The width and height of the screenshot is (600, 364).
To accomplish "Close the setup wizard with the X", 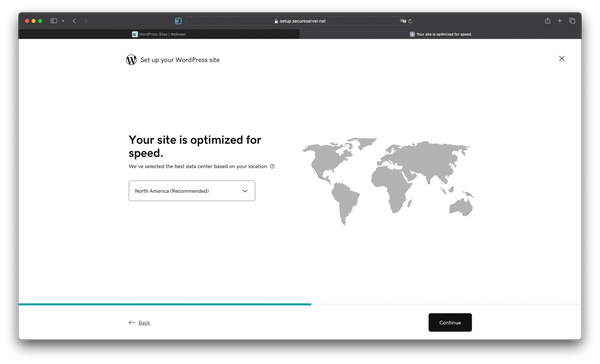I will click(561, 59).
